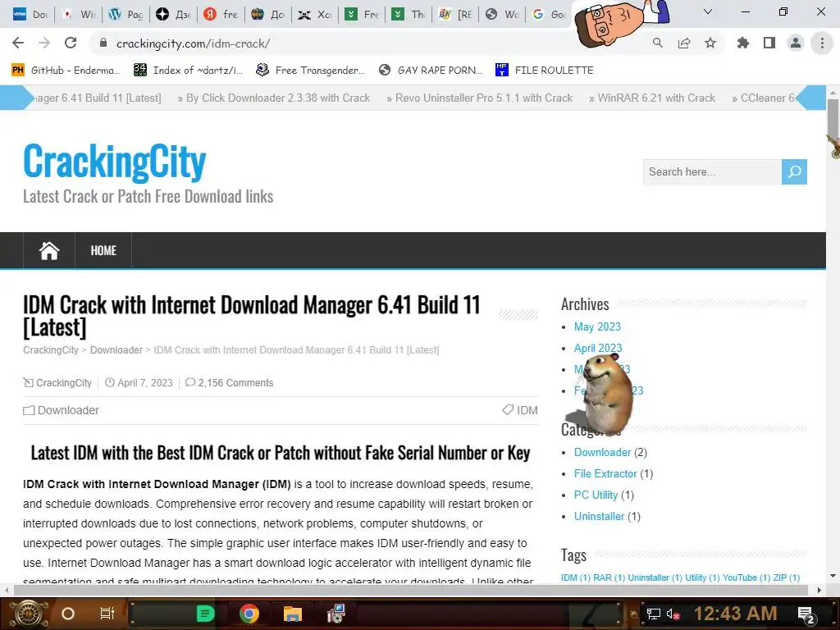The width and height of the screenshot is (840, 630).
Task: Bookmark this page with the star icon
Action: [710, 43]
